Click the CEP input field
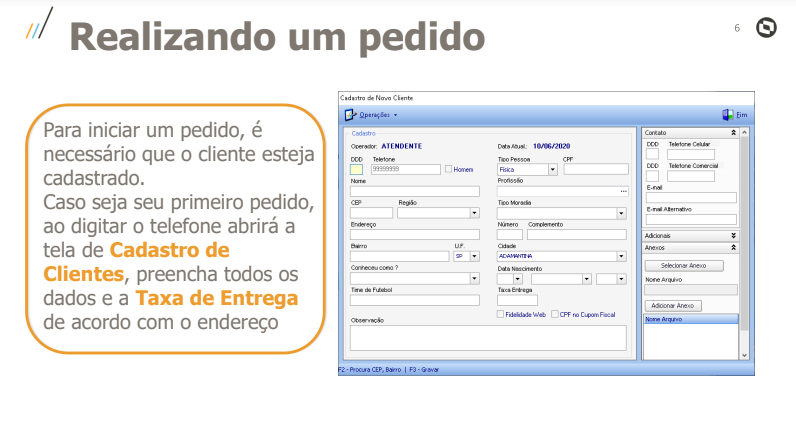The height and width of the screenshot is (445, 796). point(371,213)
